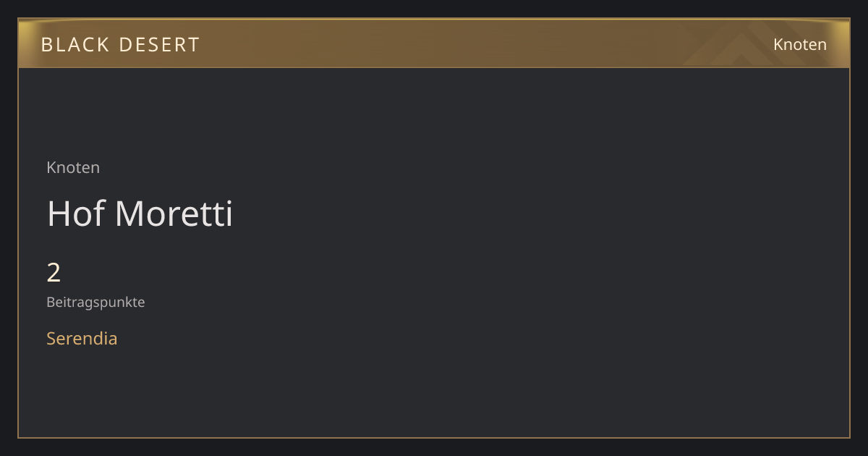Viewport: 868px width, 456px height.
Task: Click the word Moretti in the heading
Action: (x=174, y=214)
